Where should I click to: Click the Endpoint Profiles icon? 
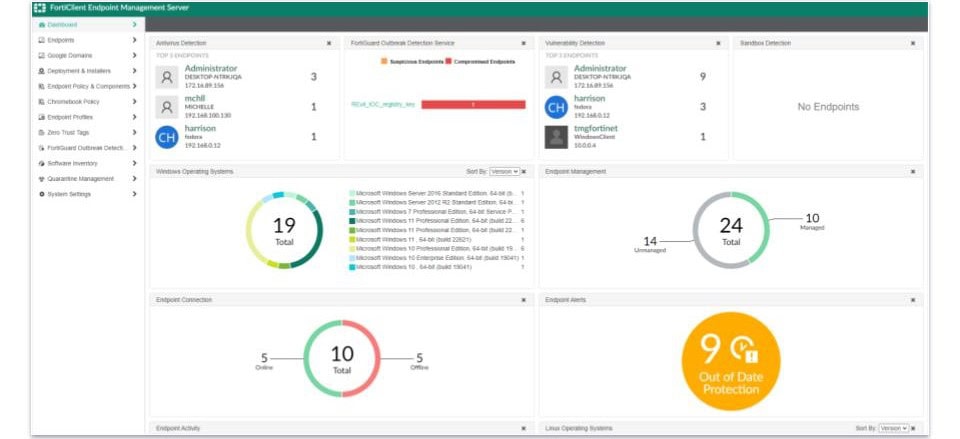(x=42, y=117)
